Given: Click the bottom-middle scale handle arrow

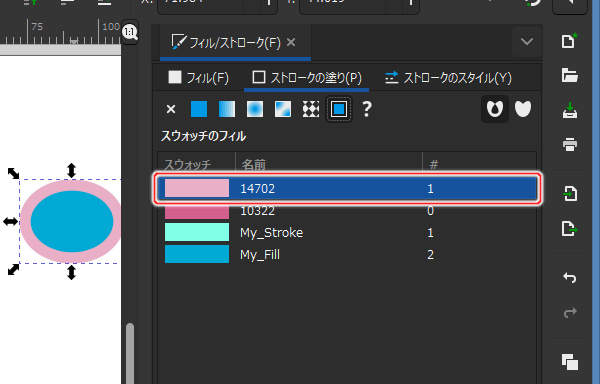Looking at the screenshot, I should coord(72,273).
